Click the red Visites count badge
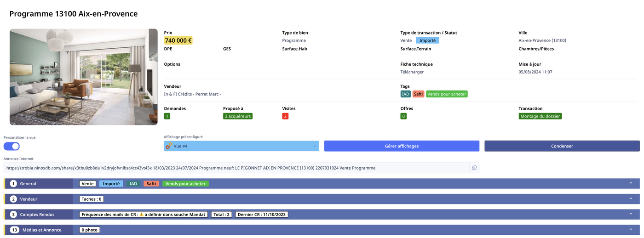644x238 pixels. tap(285, 116)
